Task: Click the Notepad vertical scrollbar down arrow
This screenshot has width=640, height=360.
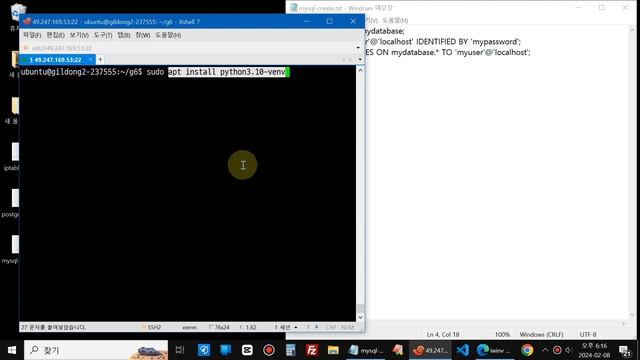Action: 633,315
